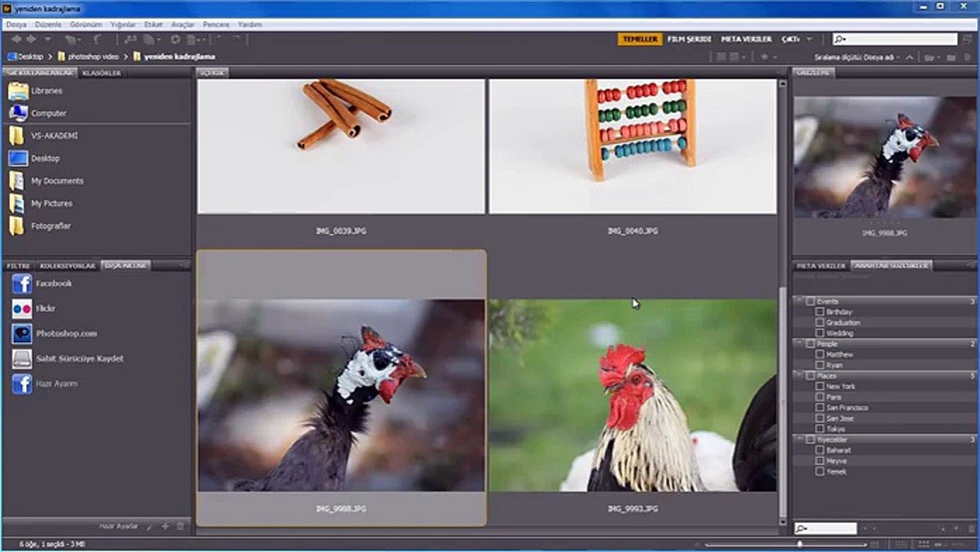The image size is (980, 552).
Task: Click the boomerang return-to-application icon
Action: [x=97, y=39]
